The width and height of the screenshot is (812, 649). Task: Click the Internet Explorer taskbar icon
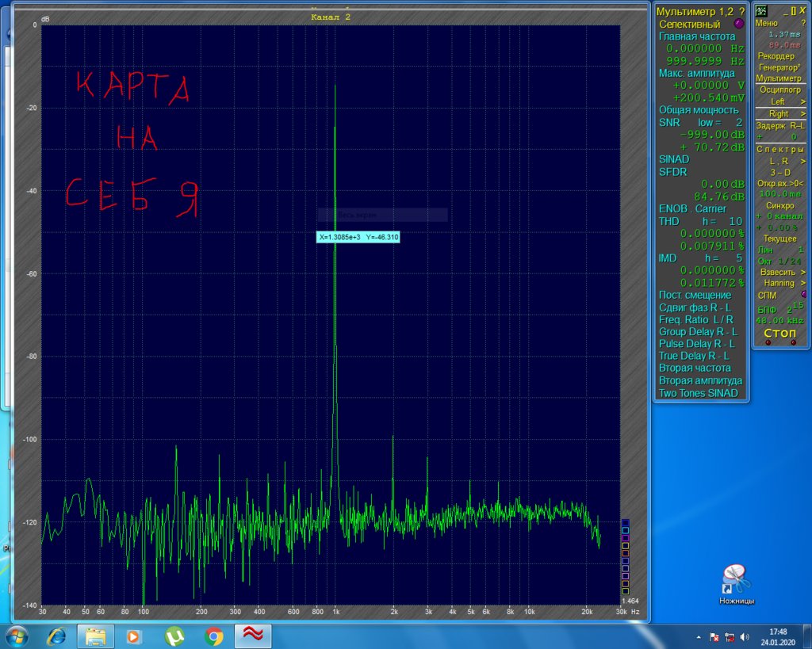pyautogui.click(x=57, y=636)
